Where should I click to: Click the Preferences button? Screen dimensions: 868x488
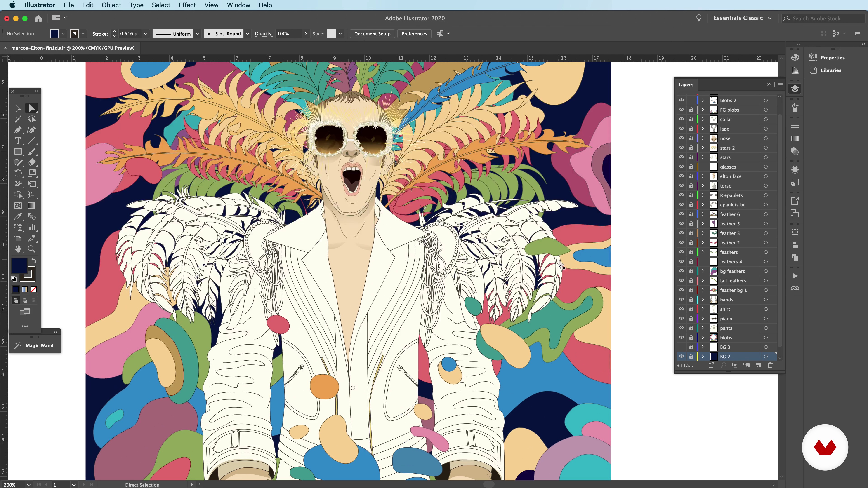pyautogui.click(x=414, y=34)
